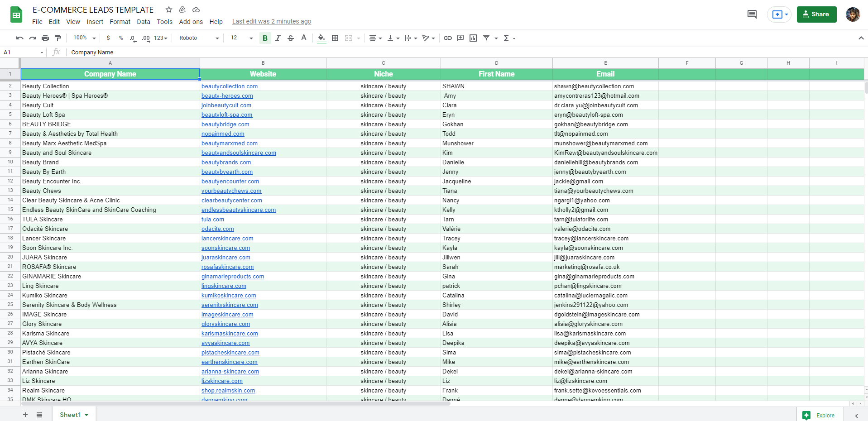Open vertical align dropdown

(x=393, y=38)
